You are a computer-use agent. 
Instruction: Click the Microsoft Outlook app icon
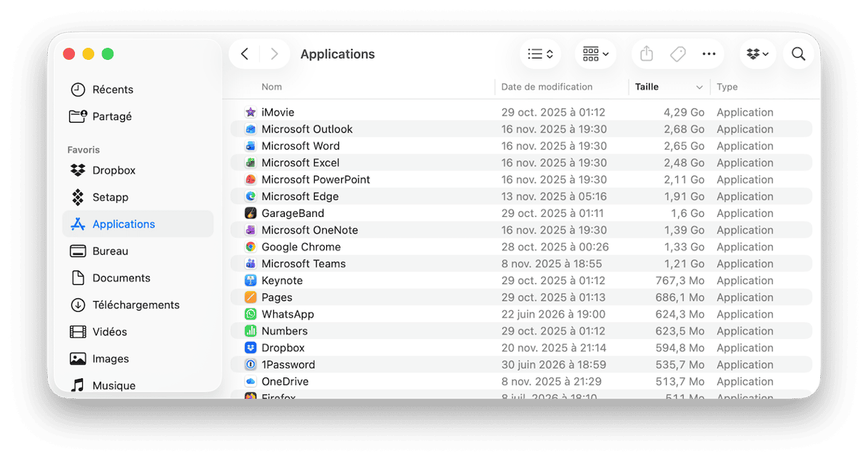(251, 129)
